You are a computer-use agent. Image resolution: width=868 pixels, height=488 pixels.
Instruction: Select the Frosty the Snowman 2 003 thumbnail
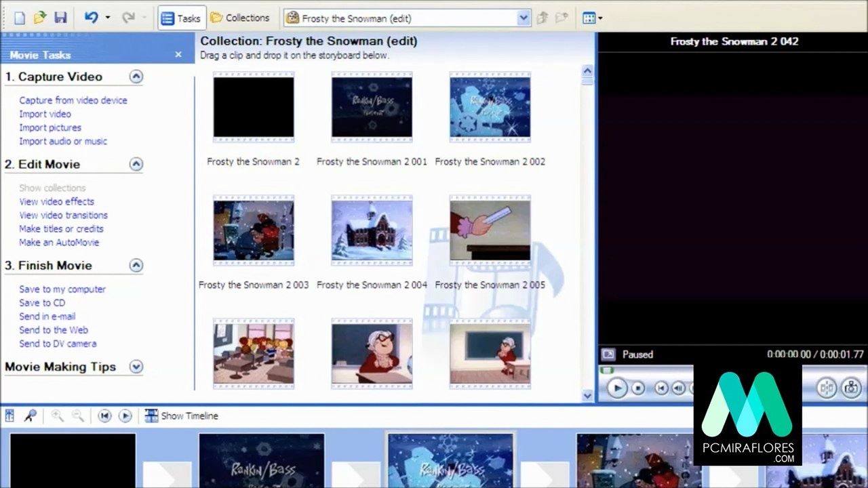point(254,230)
